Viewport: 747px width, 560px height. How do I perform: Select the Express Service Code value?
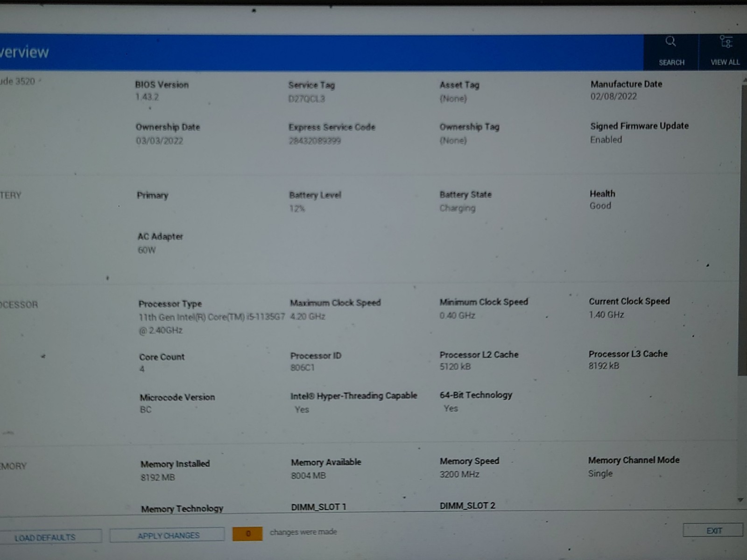click(315, 141)
